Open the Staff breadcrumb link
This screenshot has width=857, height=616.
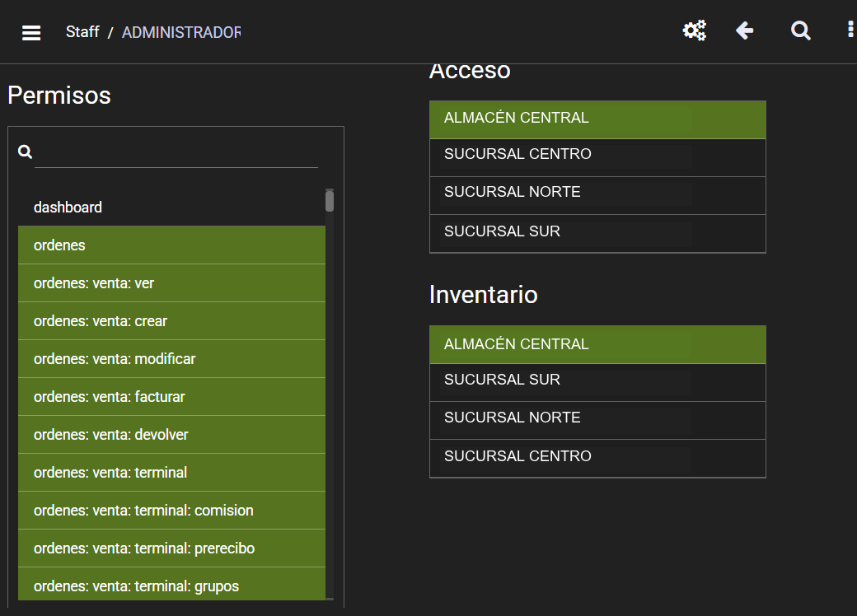82,31
